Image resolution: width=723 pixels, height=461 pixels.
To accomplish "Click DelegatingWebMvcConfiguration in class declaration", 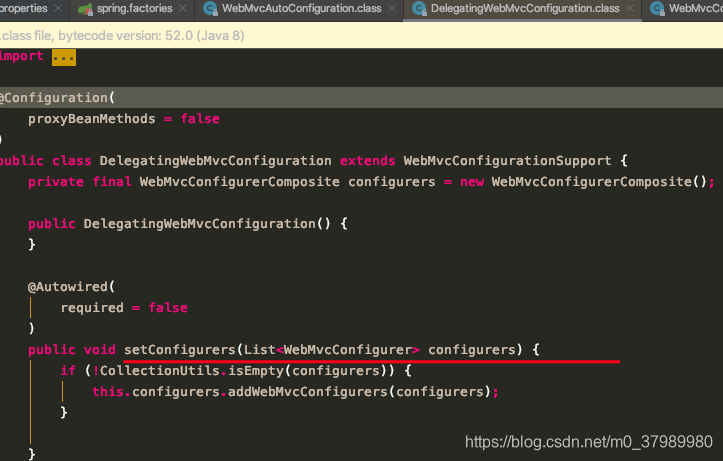I will 215,161.
